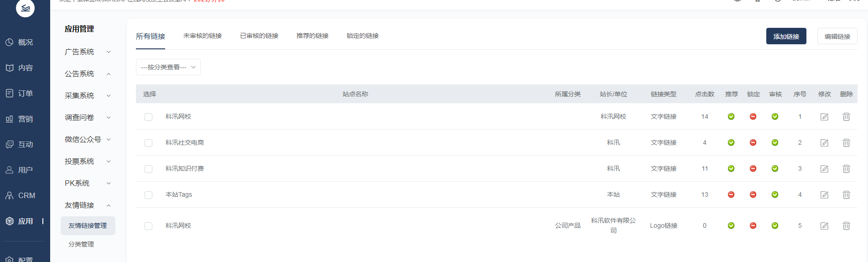
Task: Toggle the 锁定 status of first 科汛网校 row
Action: click(x=753, y=117)
